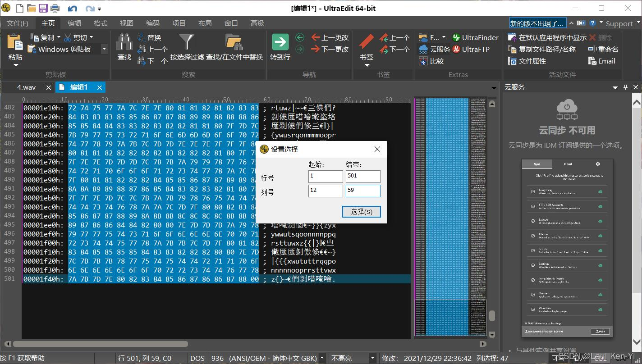642x364 pixels.
Task: Click the Find (查找) binoculars icon
Action: pos(124,42)
